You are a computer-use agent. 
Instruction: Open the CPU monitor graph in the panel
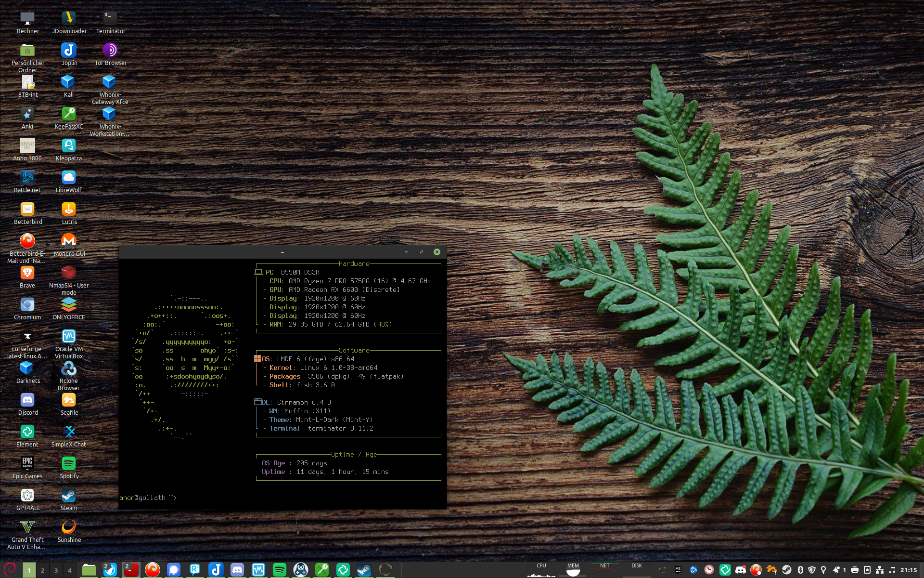(541, 570)
